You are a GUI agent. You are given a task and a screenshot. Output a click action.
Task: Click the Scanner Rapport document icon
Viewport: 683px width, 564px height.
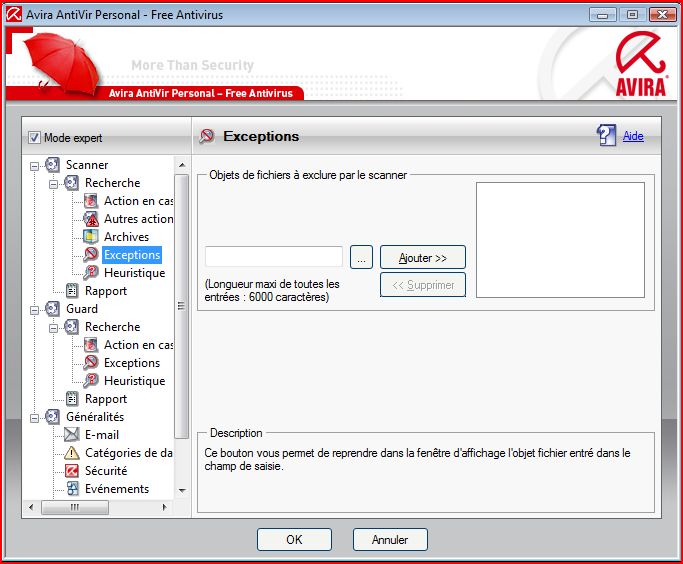tap(71, 290)
